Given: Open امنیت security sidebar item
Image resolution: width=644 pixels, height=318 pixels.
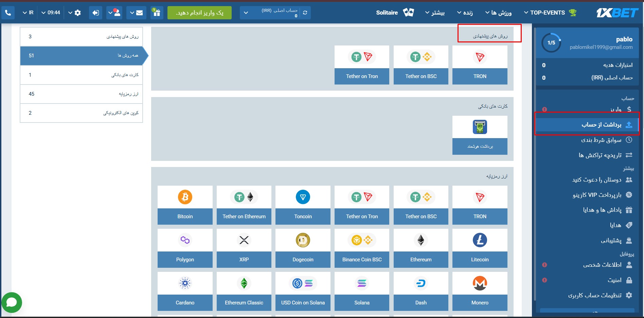Looking at the screenshot, I should [587, 280].
